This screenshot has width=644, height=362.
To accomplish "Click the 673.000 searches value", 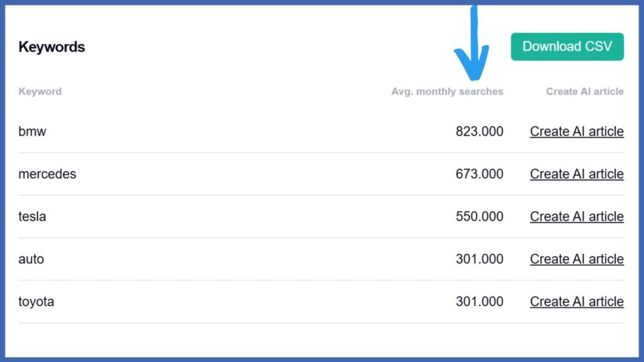I will point(479,174).
